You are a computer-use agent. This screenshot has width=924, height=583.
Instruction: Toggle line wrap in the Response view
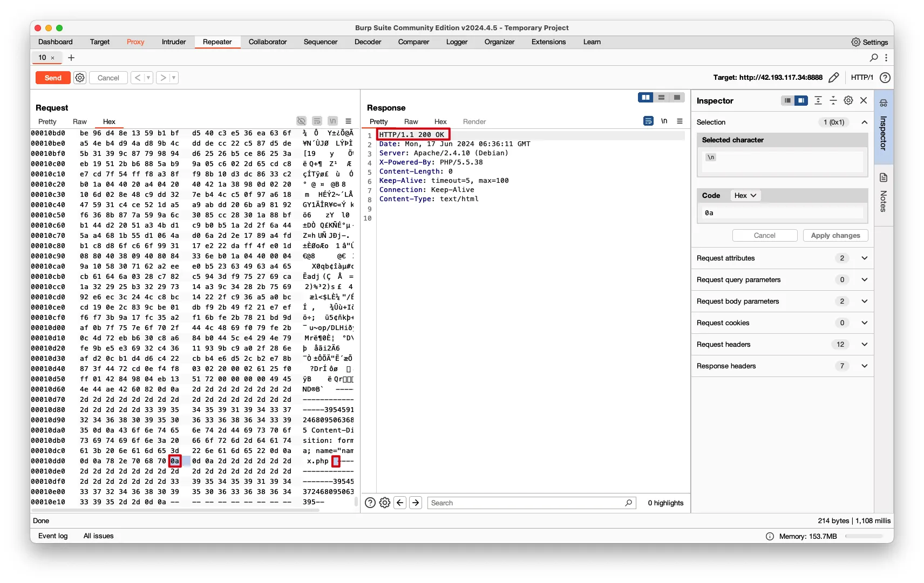(648, 121)
